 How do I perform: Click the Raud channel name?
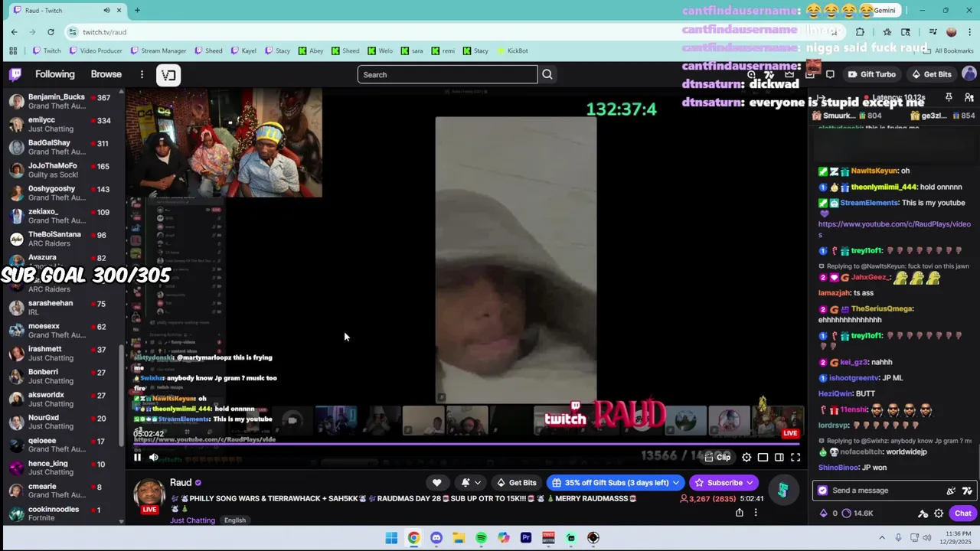coord(181,482)
